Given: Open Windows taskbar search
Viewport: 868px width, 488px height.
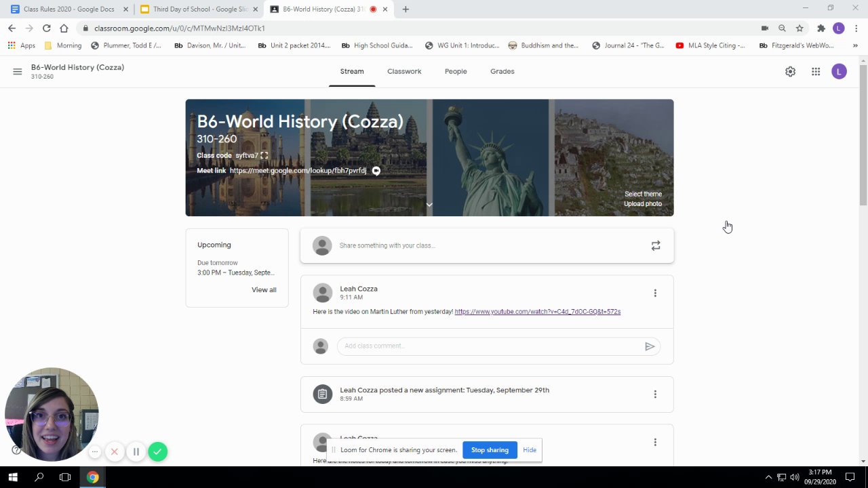Looking at the screenshot, I should pyautogui.click(x=39, y=477).
